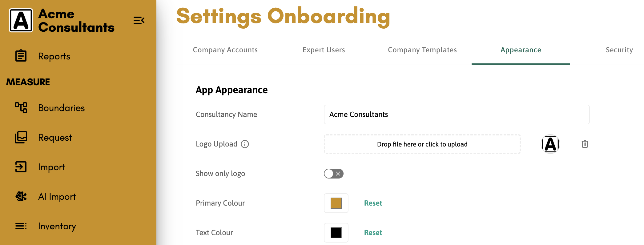Image resolution: width=644 pixels, height=245 pixels.
Task: Reset the Text Colour
Action: (x=373, y=233)
